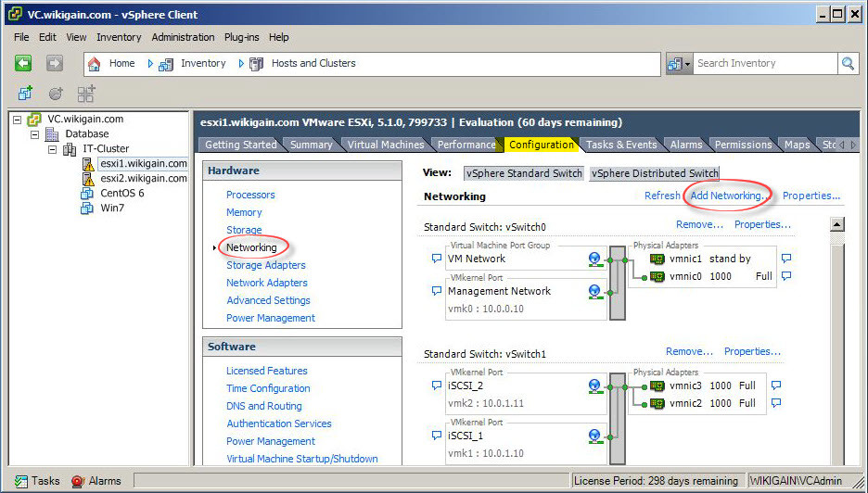868x493 pixels.
Task: Open Processors under Hardware
Action: [250, 195]
